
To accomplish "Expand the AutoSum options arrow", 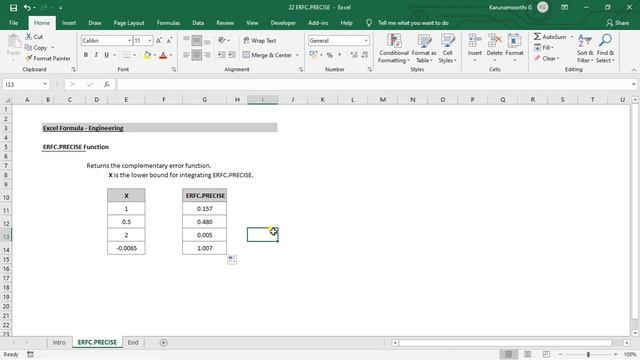I will pos(571,37).
